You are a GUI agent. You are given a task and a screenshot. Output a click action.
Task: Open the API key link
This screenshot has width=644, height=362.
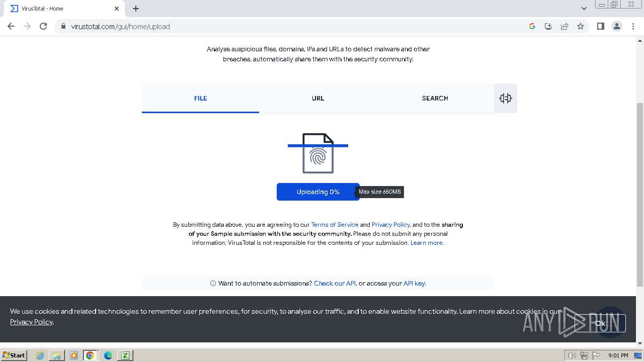click(x=414, y=284)
